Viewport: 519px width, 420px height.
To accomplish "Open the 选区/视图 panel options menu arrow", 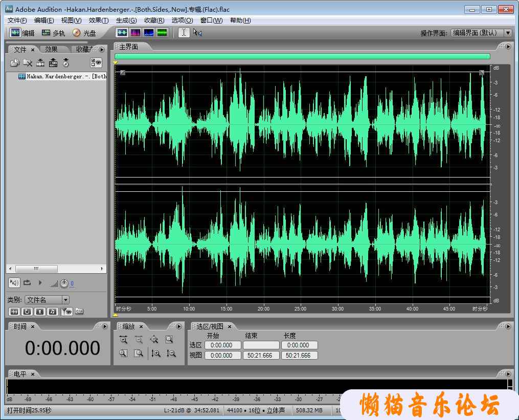I will coord(508,326).
